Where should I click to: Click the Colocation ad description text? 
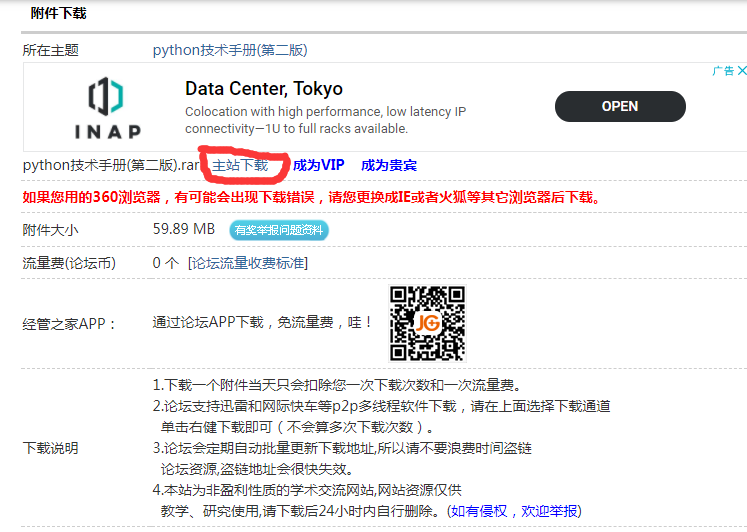[x=325, y=120]
